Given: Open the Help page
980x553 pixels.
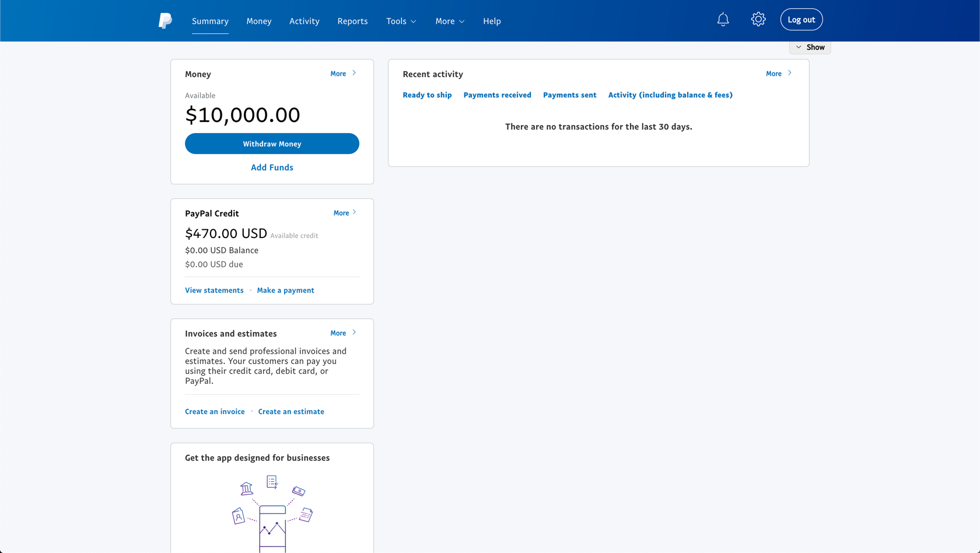Looking at the screenshot, I should click(x=492, y=21).
